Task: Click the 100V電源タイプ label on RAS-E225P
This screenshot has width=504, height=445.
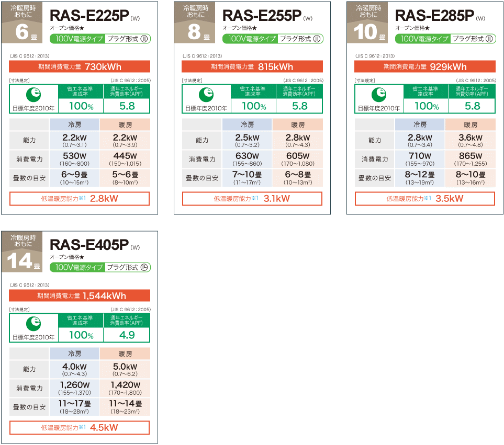Action: point(77,39)
